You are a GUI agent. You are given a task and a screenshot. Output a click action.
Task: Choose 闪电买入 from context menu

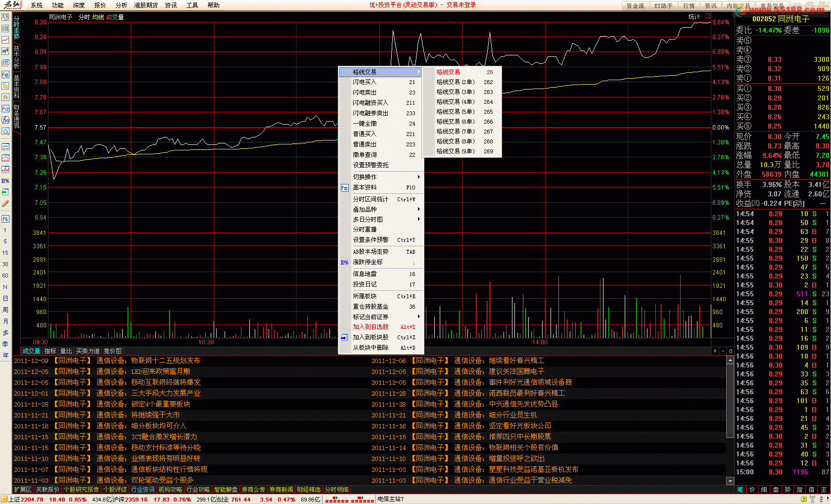click(x=380, y=83)
